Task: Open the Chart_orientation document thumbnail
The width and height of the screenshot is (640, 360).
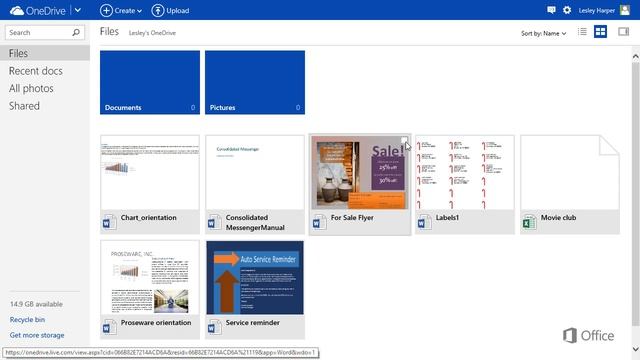Action: [150, 173]
